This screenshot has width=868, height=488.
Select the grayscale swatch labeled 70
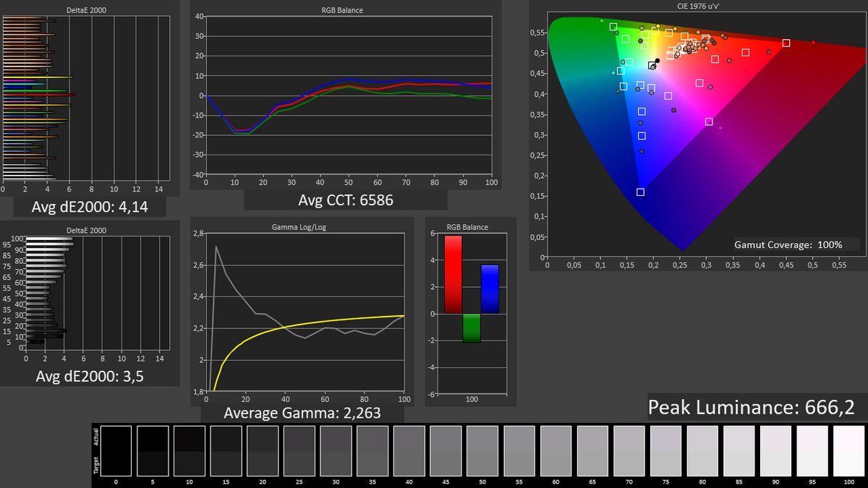click(629, 450)
